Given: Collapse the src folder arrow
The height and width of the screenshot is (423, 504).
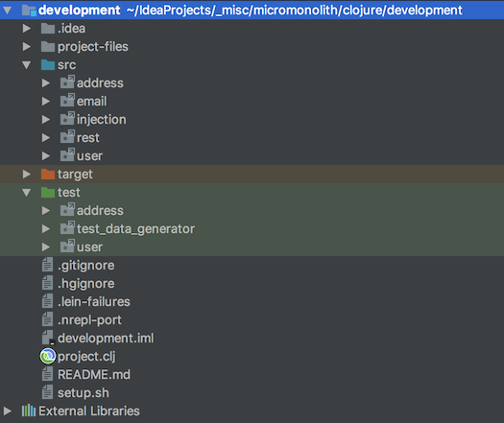Looking at the screenshot, I should [27, 65].
